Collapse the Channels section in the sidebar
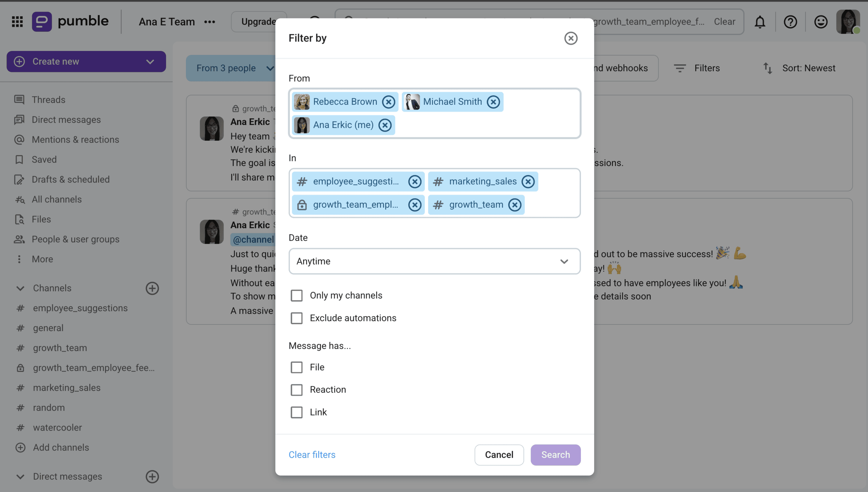This screenshot has height=492, width=868. [x=20, y=288]
